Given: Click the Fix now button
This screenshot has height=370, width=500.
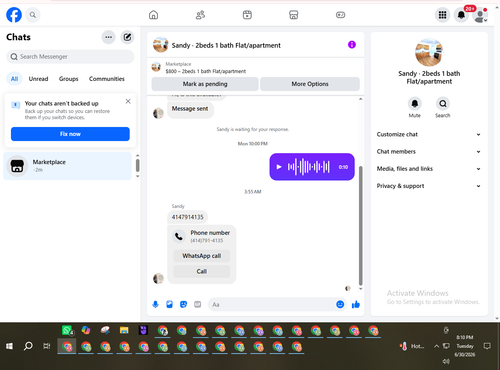Looking at the screenshot, I should pos(70,134).
